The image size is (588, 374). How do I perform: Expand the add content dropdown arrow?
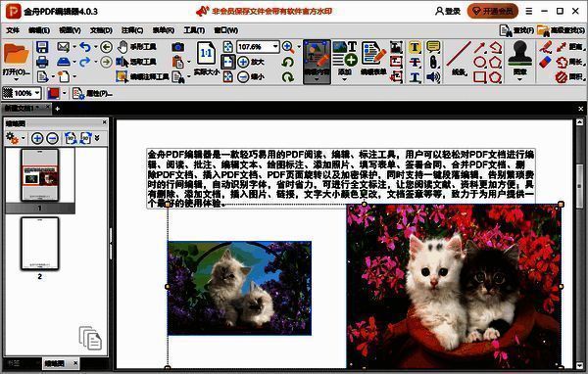(345, 79)
